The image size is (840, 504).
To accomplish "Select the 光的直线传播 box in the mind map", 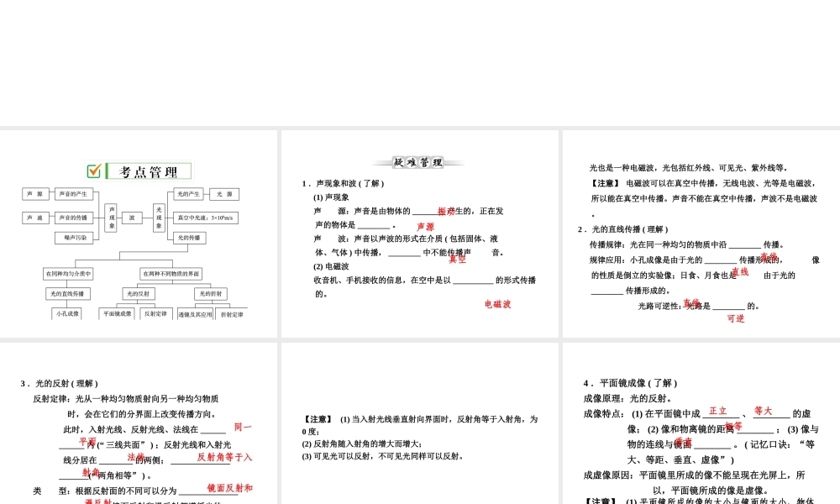I will pos(67,293).
